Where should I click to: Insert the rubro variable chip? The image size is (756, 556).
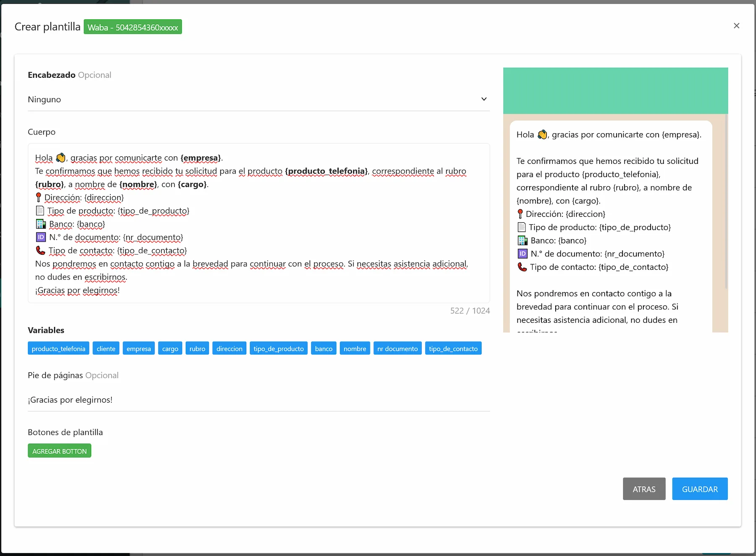(197, 348)
